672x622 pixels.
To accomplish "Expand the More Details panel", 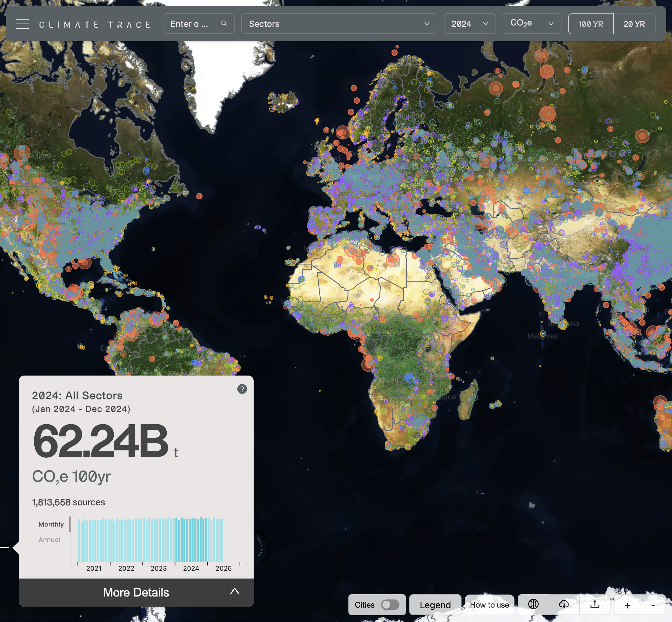I will coord(136,592).
